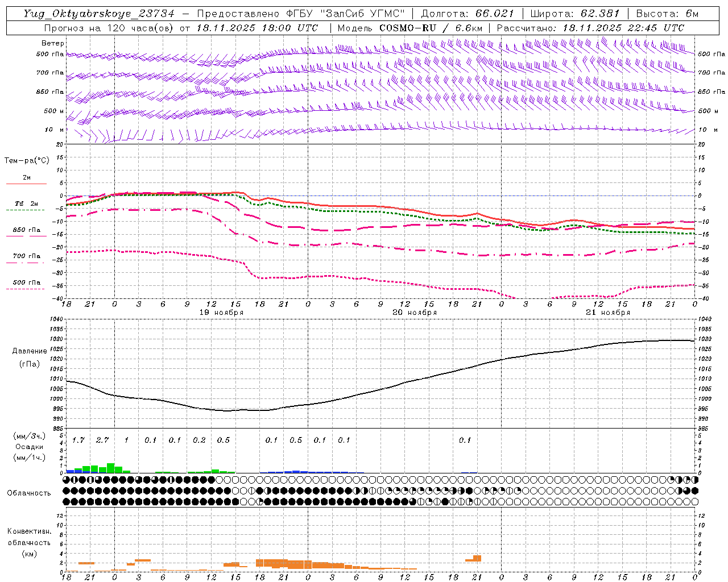The width and height of the screenshot is (728, 582).
Task: Click the dashed swatch under 'Td 2м' legend
Action: pos(25,210)
